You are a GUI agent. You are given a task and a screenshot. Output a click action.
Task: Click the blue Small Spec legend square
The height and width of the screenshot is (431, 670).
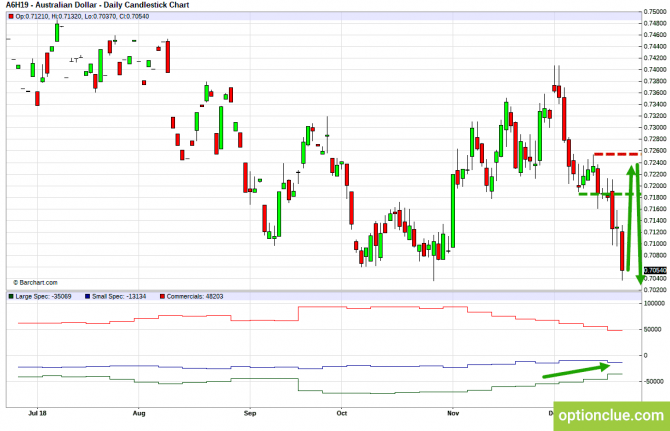click(88, 296)
